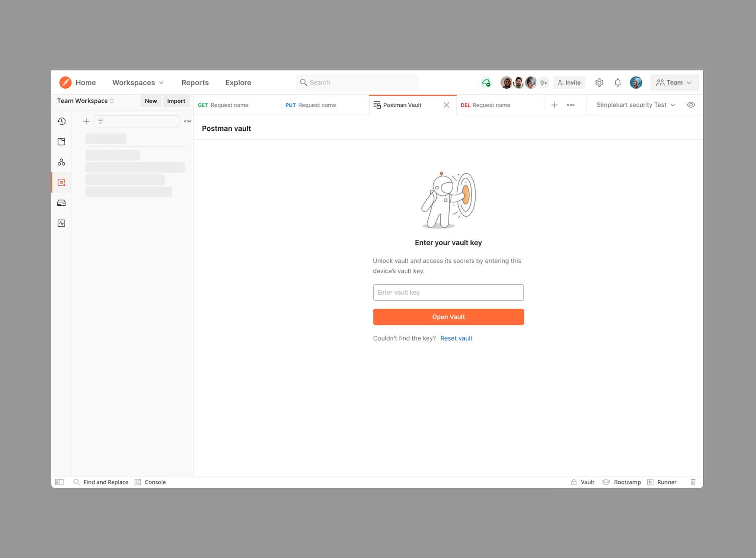This screenshot has width=756, height=558.
Task: Click the Open Vault button
Action: (x=448, y=317)
